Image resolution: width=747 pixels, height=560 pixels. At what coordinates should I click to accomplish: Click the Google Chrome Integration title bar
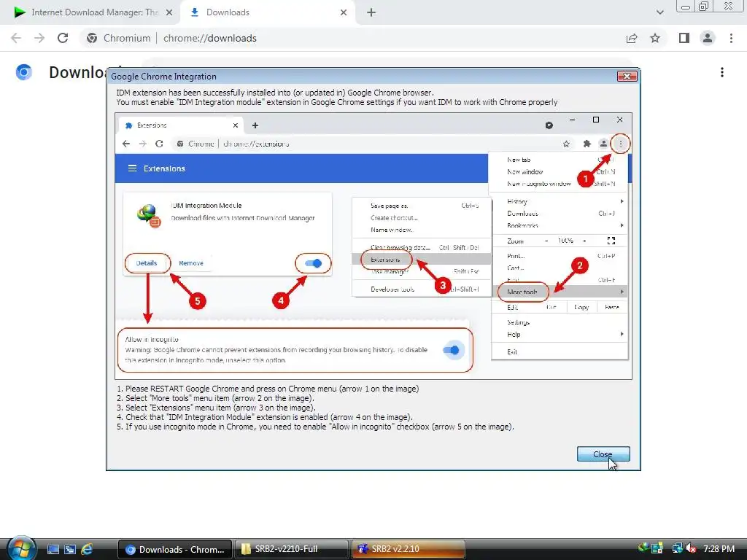point(362,76)
